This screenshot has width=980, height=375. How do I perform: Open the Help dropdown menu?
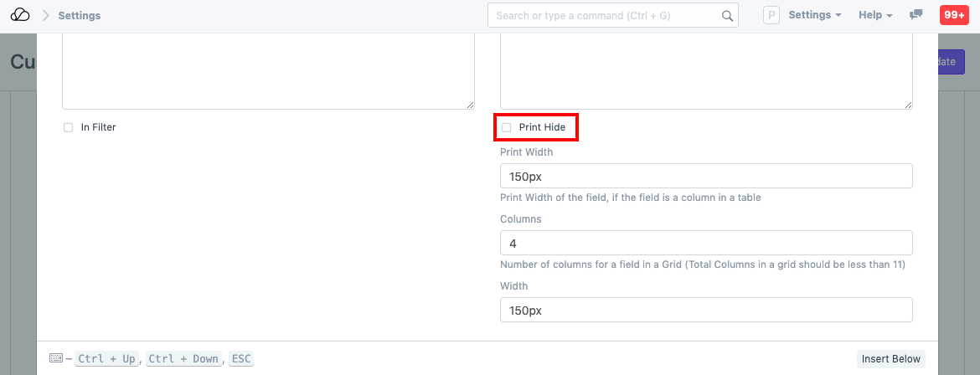tap(875, 15)
